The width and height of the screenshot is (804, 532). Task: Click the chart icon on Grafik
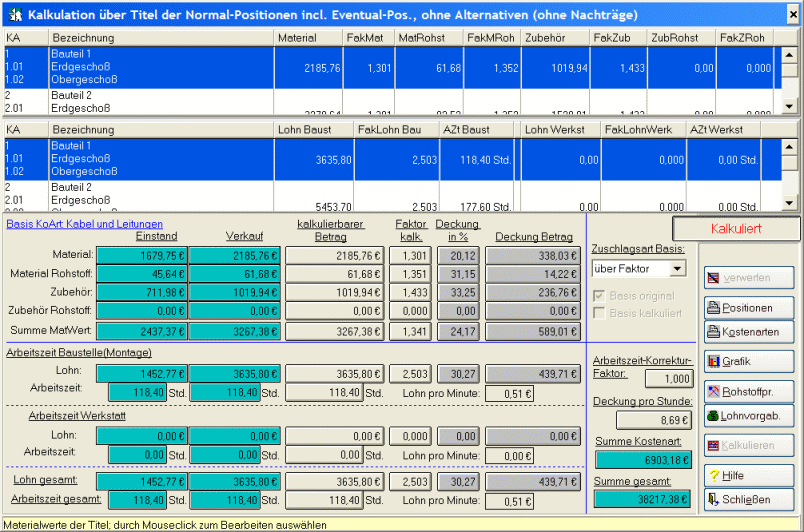tap(713, 361)
